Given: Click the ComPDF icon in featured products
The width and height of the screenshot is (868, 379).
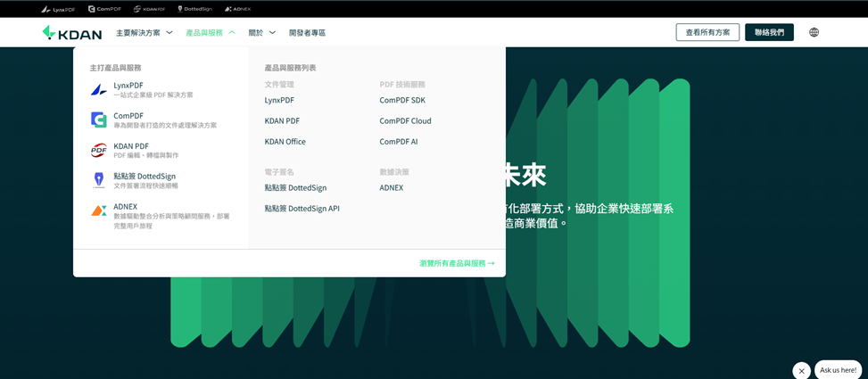Looking at the screenshot, I should click(x=98, y=119).
